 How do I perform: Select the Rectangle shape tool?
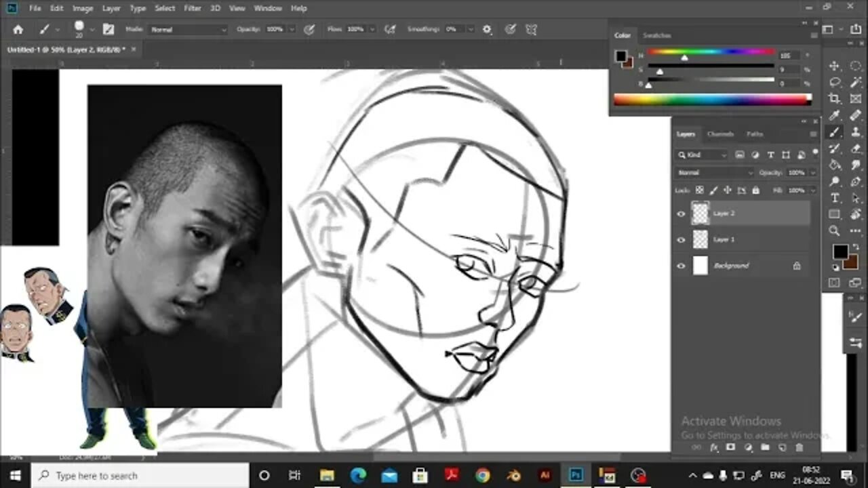(x=835, y=214)
